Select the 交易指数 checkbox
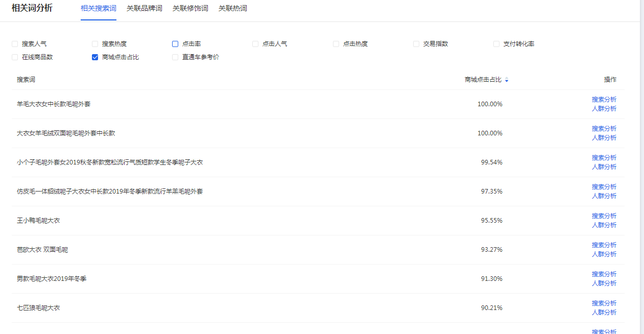The height and width of the screenshot is (334, 644). coord(416,44)
